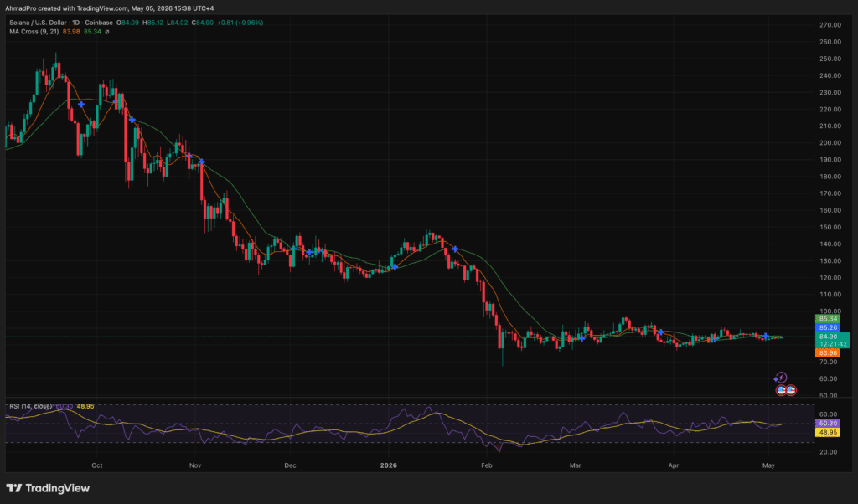Click the open value O84.09 in legend

tap(128, 23)
